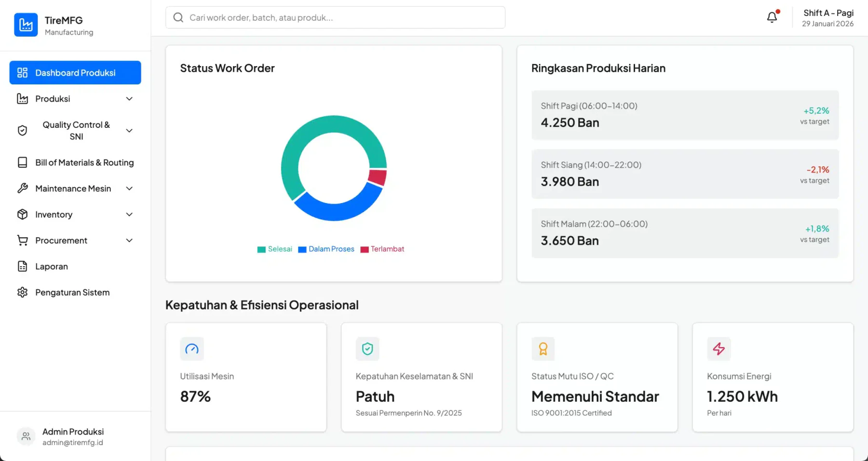The image size is (868, 461).
Task: Open the notification bell
Action: click(x=772, y=17)
